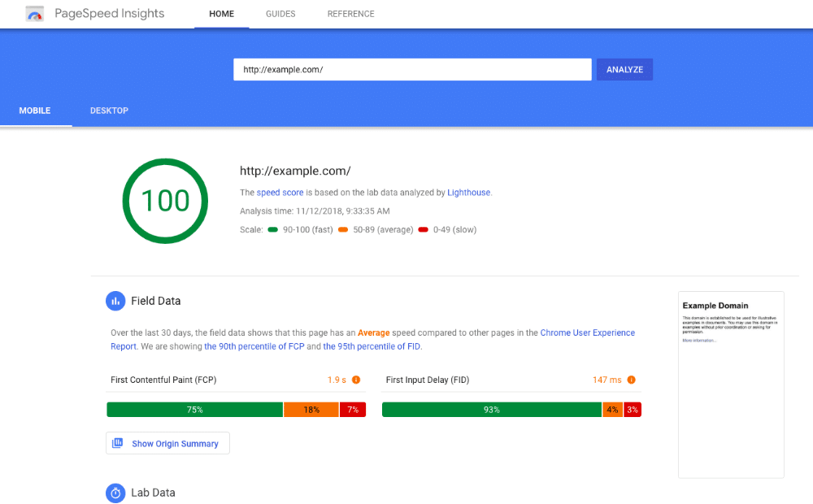Click the PageSpeed Insights logo icon

coord(34,14)
